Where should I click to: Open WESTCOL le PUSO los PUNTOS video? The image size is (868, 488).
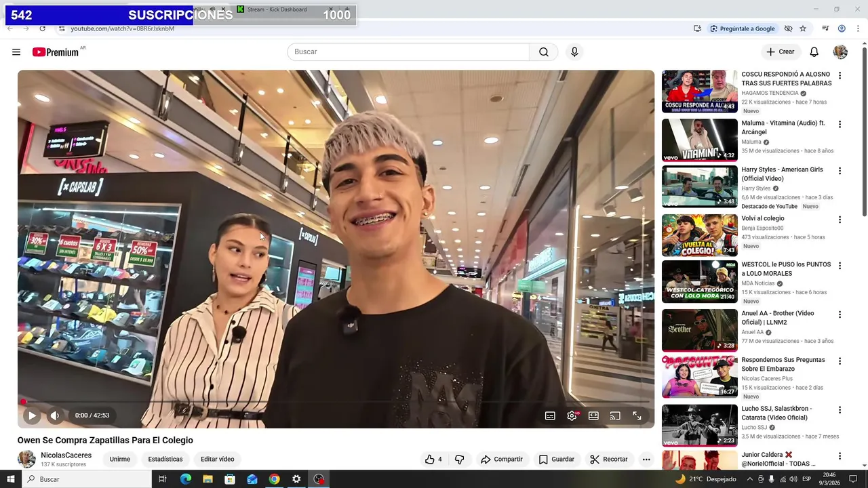tap(785, 269)
